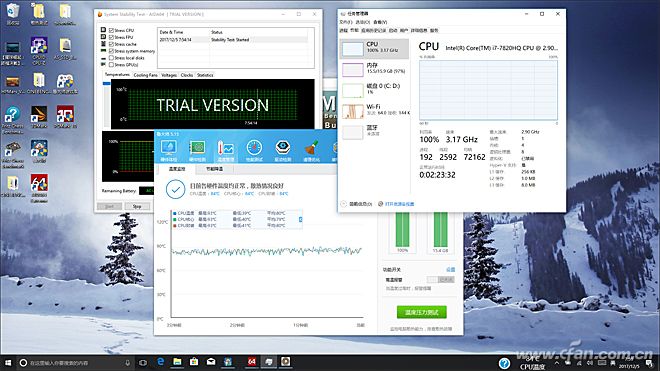Select the thermometer temperature management icon
This screenshot has width=660, height=371.
[x=226, y=151]
